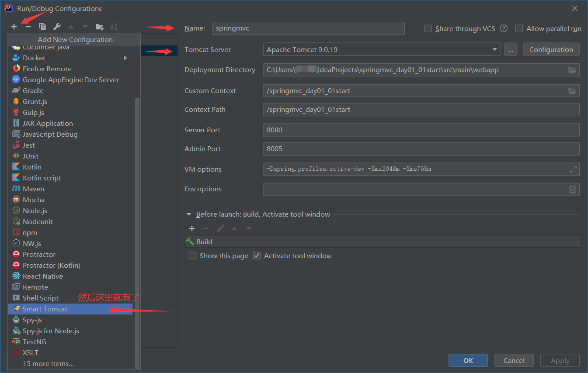
Task: Expand the VM options field editor icon
Action: tap(573, 169)
